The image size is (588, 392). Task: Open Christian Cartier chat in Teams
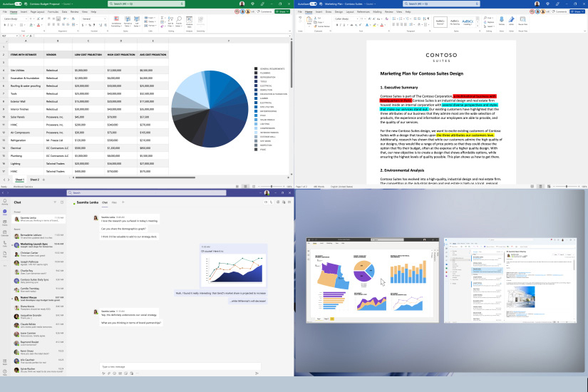[x=39, y=254]
